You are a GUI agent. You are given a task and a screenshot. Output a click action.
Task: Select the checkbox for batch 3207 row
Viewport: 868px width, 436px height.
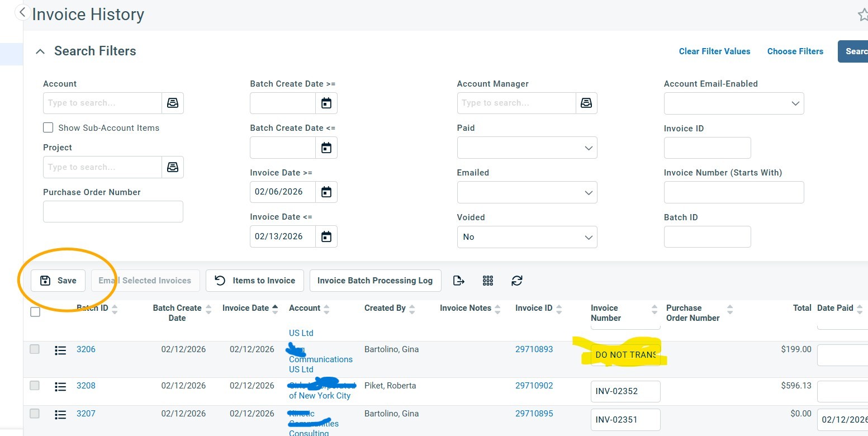point(35,414)
